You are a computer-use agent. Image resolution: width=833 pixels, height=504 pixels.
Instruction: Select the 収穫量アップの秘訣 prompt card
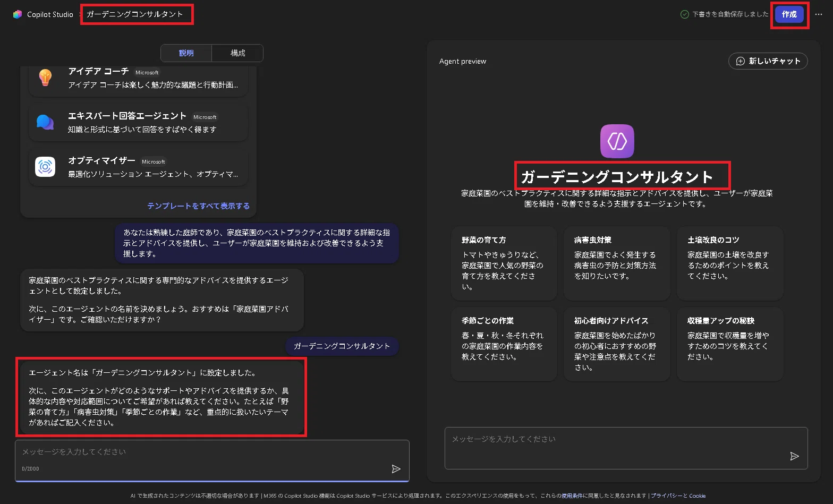tap(730, 344)
